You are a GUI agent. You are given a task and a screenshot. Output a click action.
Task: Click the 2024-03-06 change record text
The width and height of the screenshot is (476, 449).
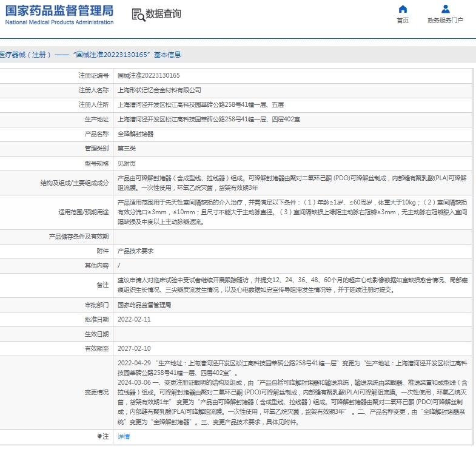point(292,402)
